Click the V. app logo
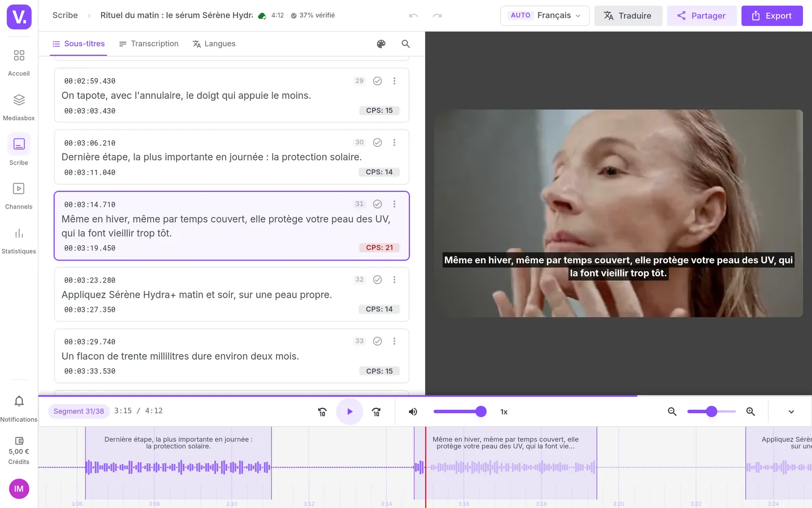 19,17
